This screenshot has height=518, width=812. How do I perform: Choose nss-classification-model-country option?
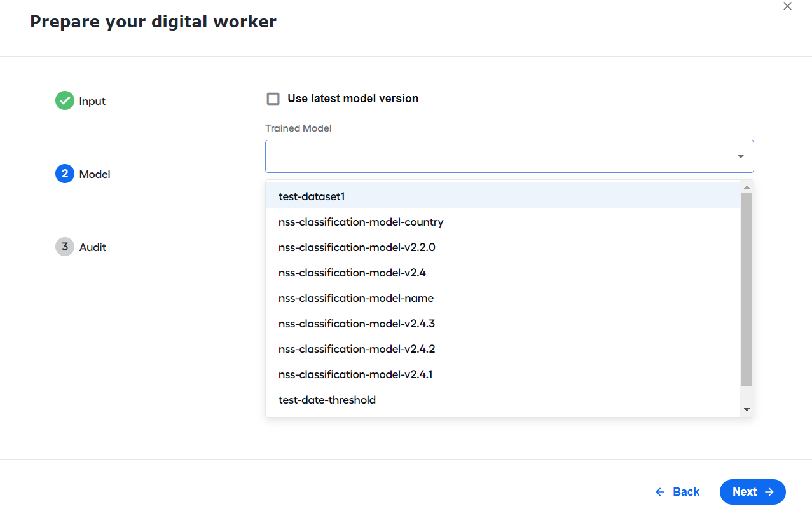(503, 222)
